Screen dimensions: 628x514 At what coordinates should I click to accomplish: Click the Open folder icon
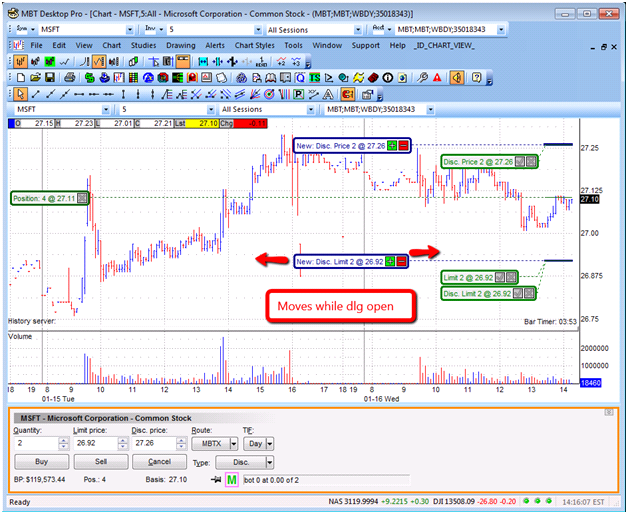pyautogui.click(x=36, y=77)
